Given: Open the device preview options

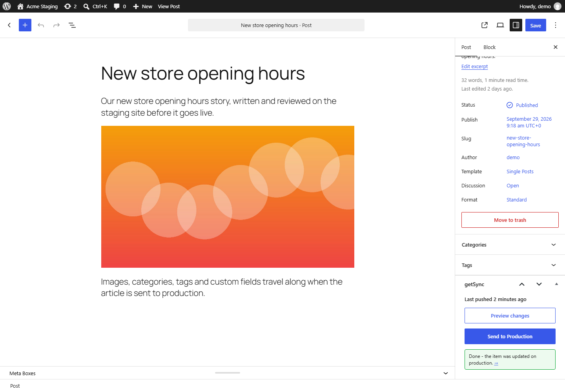Looking at the screenshot, I should click(x=500, y=25).
